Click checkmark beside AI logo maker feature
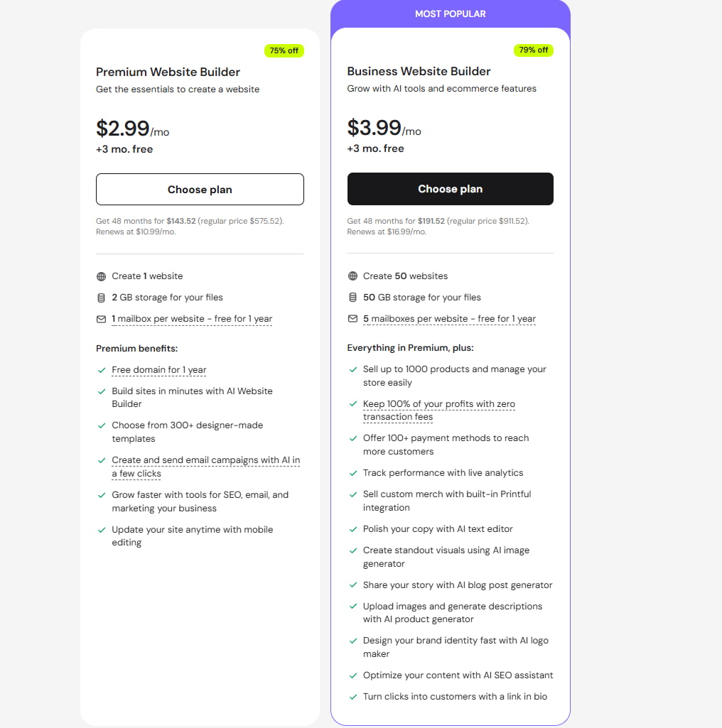This screenshot has width=722, height=728. pos(352,641)
